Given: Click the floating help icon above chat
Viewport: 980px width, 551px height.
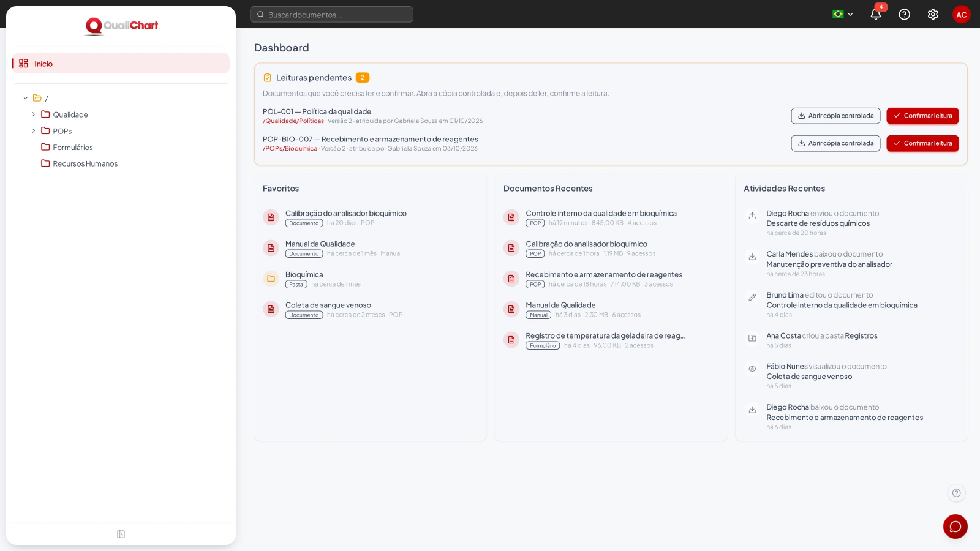Looking at the screenshot, I should click(956, 493).
